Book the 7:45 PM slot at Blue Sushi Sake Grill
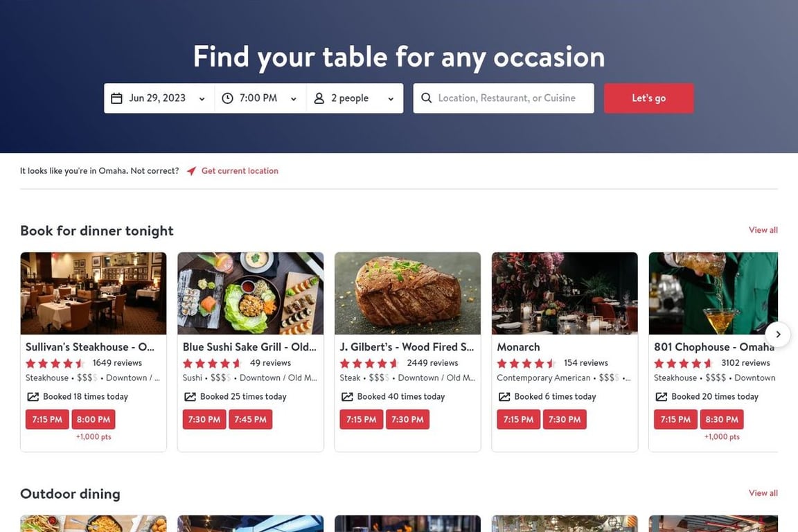 point(251,419)
